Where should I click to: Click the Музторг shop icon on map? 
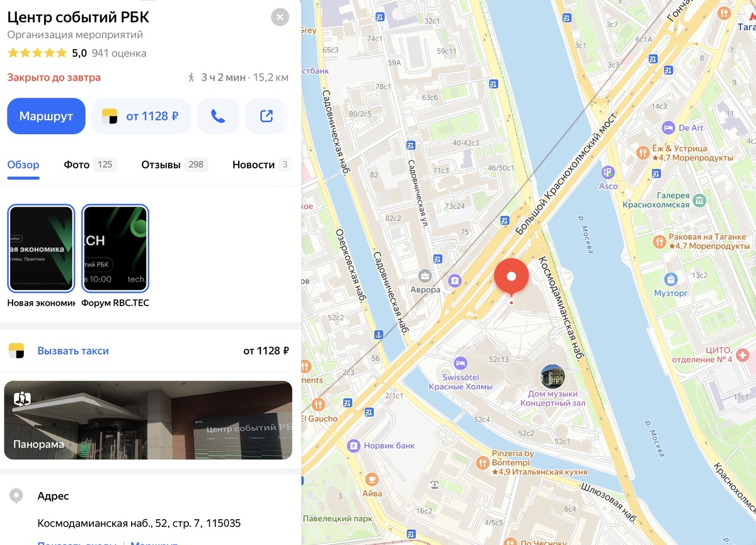point(671,278)
